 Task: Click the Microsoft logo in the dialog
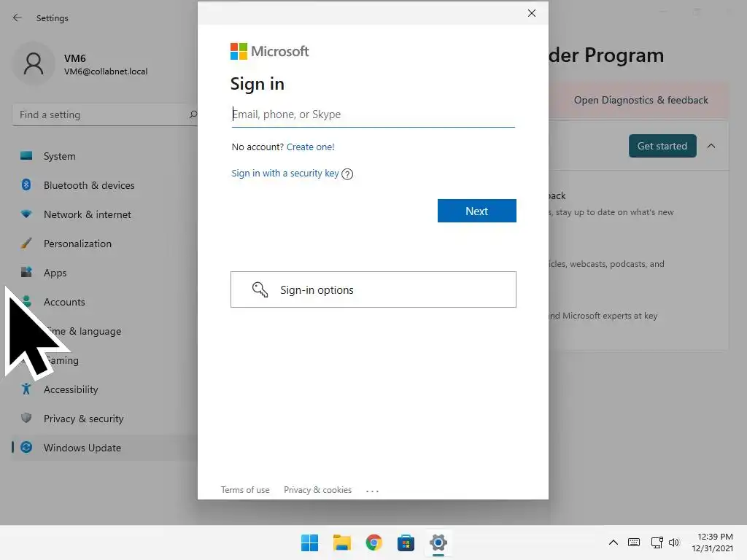(x=270, y=52)
